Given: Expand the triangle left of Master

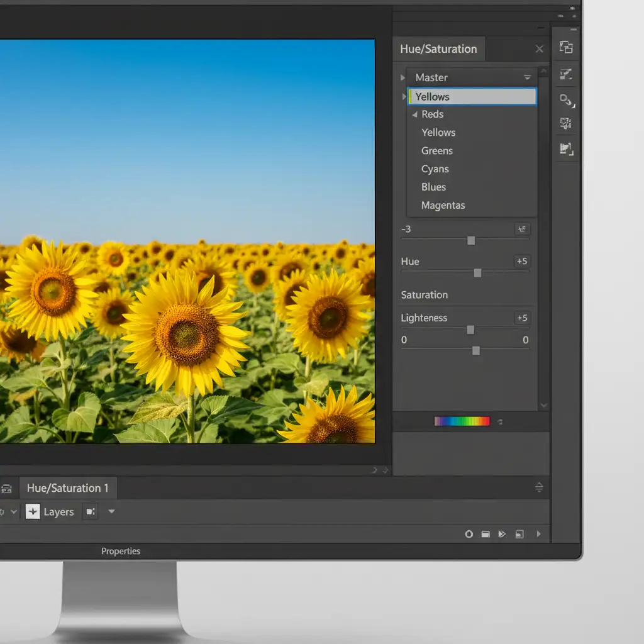Looking at the screenshot, I should coord(403,78).
